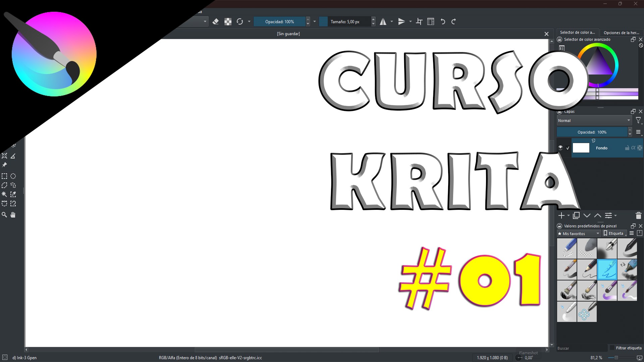Select the Zoom tool
The image size is (644, 362).
click(x=4, y=215)
